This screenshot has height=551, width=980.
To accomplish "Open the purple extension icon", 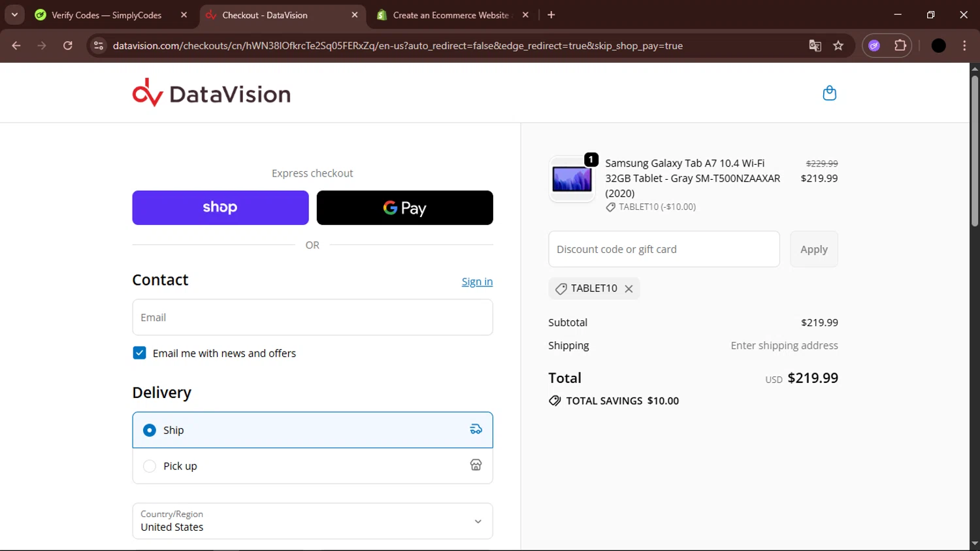I will [x=874, y=46].
